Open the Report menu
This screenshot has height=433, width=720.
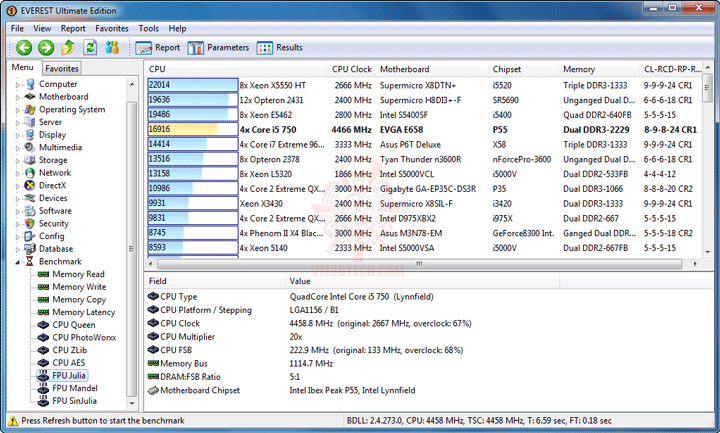tap(73, 28)
